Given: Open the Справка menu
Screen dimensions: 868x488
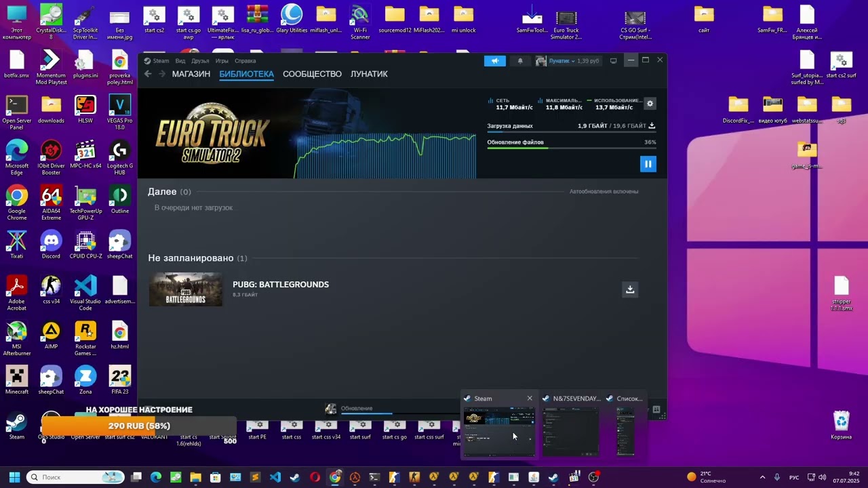Looking at the screenshot, I should (x=245, y=61).
